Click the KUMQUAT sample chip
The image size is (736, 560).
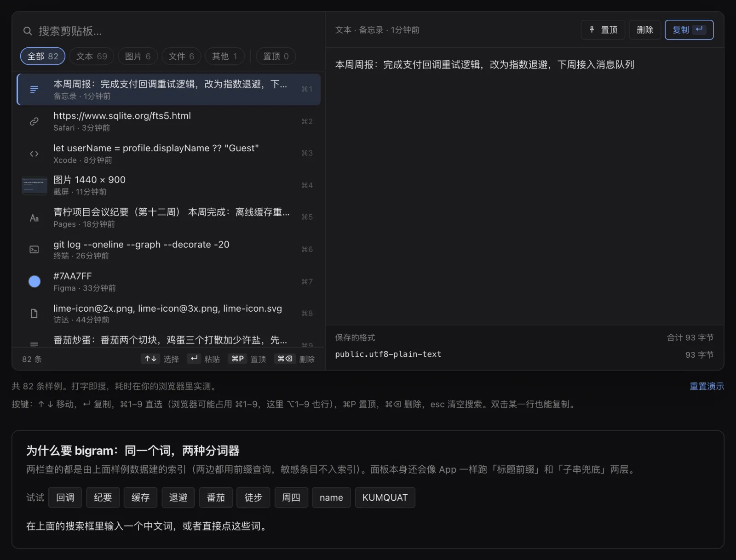click(x=385, y=497)
